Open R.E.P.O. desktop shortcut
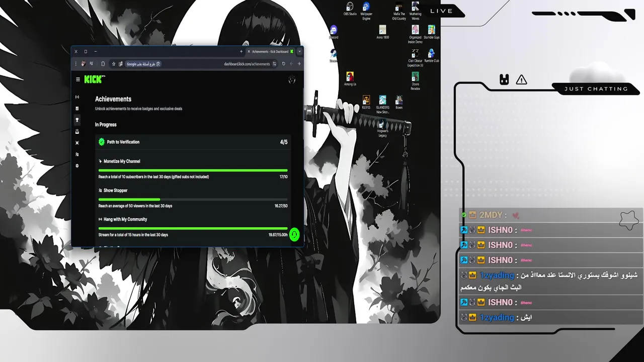The width and height of the screenshot is (644, 362). [x=366, y=102]
